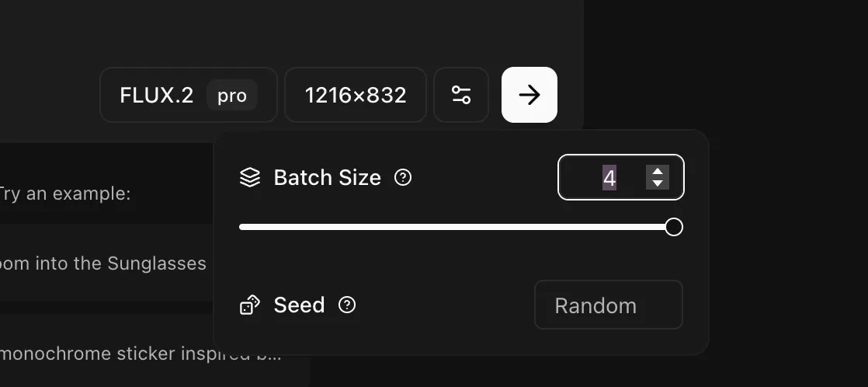Select the monochrome sticker example prompt
Image resolution: width=868 pixels, height=387 pixels.
coord(140,354)
